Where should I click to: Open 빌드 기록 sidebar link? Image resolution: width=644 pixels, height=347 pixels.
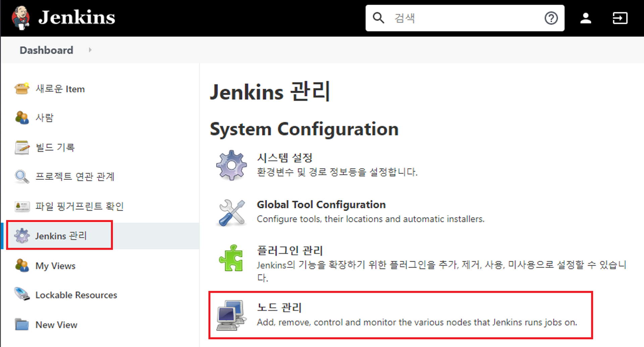pyautogui.click(x=55, y=147)
